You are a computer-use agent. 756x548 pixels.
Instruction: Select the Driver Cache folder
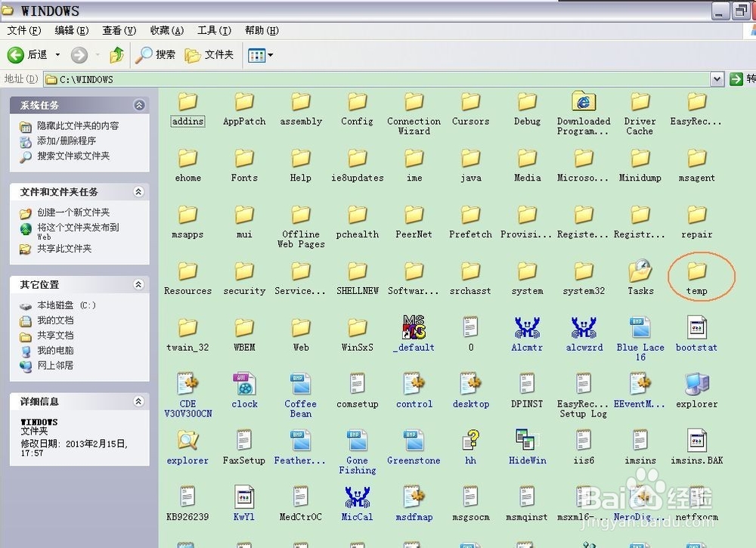tap(640, 113)
